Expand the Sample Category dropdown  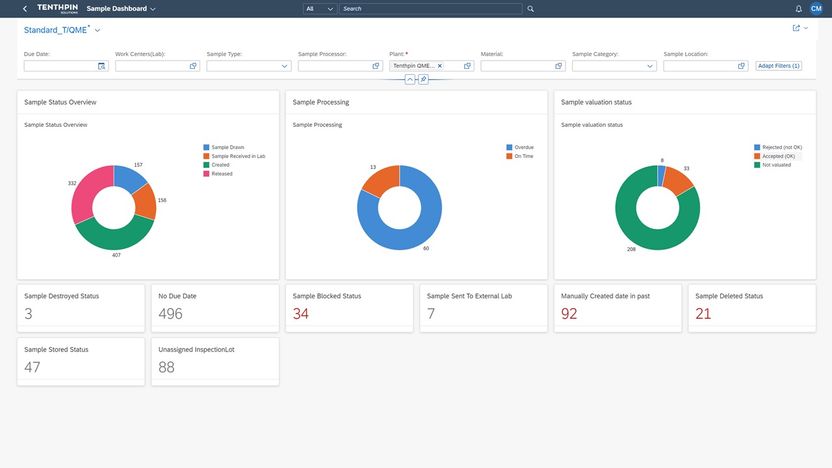coord(650,66)
